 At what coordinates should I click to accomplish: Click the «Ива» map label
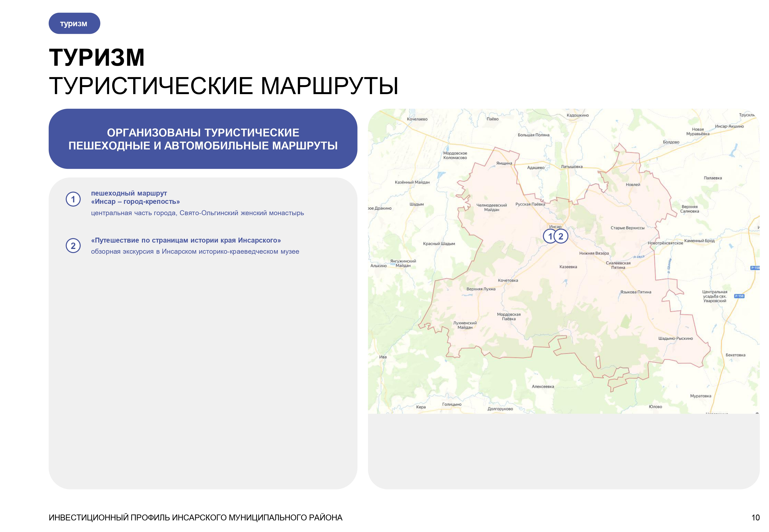(383, 357)
